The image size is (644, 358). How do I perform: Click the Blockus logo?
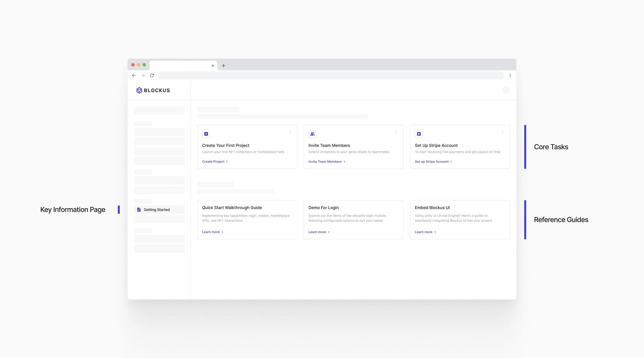pyautogui.click(x=153, y=90)
